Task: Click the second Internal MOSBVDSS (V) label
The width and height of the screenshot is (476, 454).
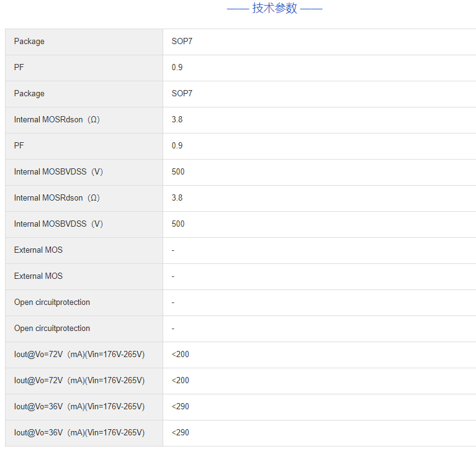Action: [58, 224]
